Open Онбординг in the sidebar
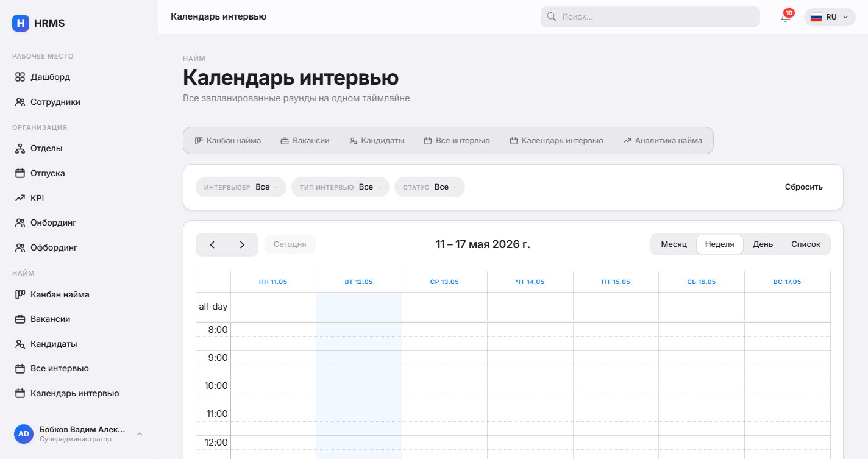Viewport: 868px width, 459px height. click(79, 223)
